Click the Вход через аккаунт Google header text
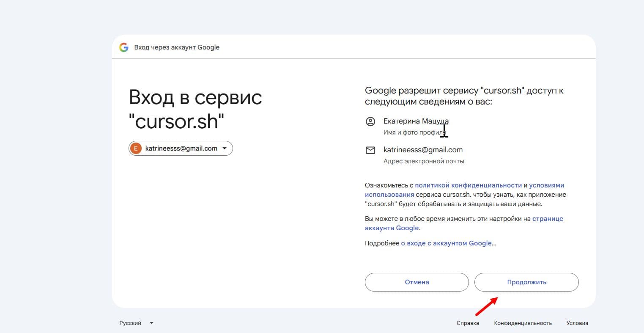Viewport: 644px width, 333px height. [177, 47]
